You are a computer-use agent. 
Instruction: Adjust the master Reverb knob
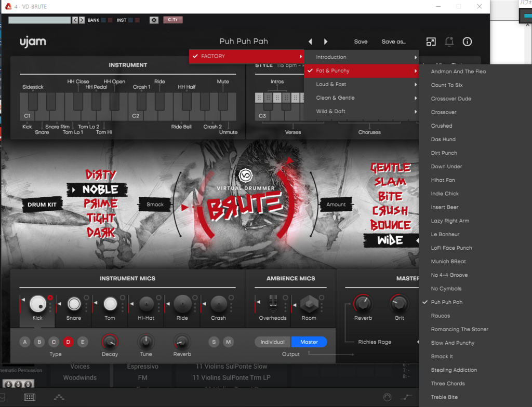(x=363, y=304)
